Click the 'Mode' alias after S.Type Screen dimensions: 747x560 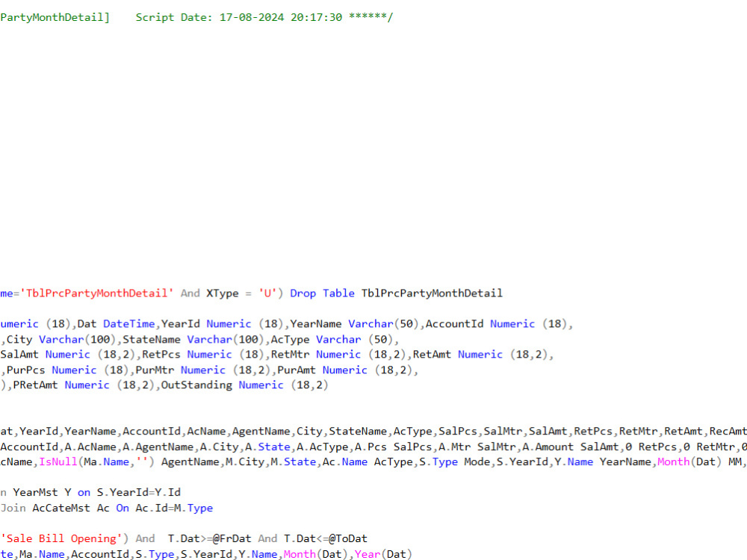(477, 462)
